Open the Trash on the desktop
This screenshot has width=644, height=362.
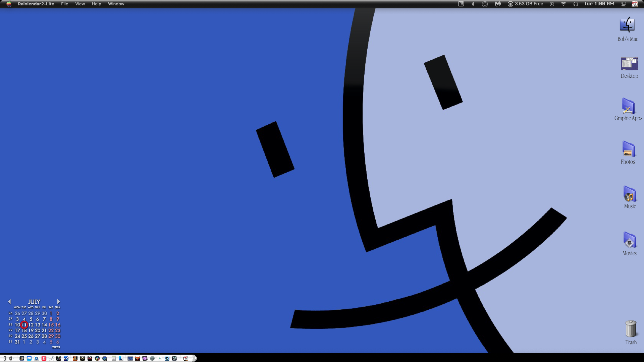click(x=631, y=329)
